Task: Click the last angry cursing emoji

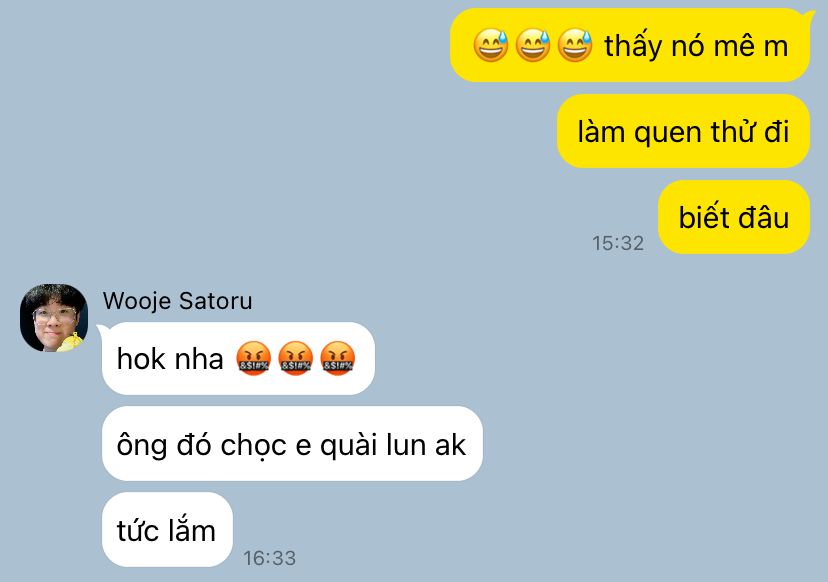Action: point(338,358)
